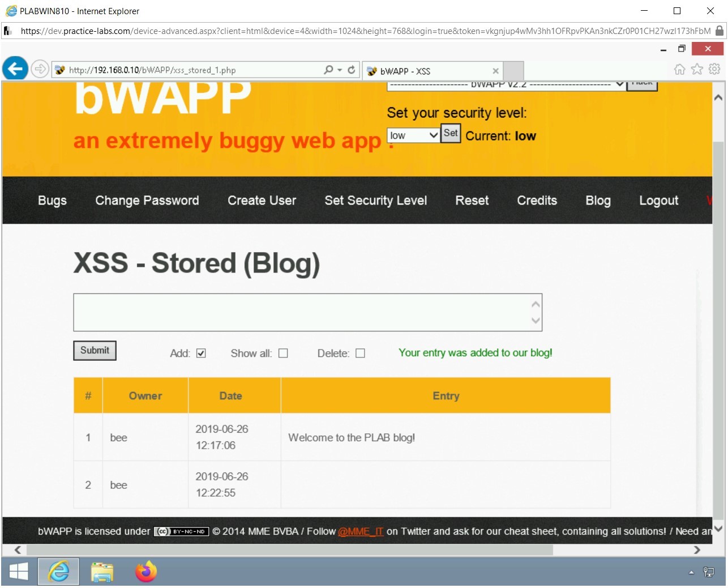
Task: Open the Credits menu item
Action: 537,201
